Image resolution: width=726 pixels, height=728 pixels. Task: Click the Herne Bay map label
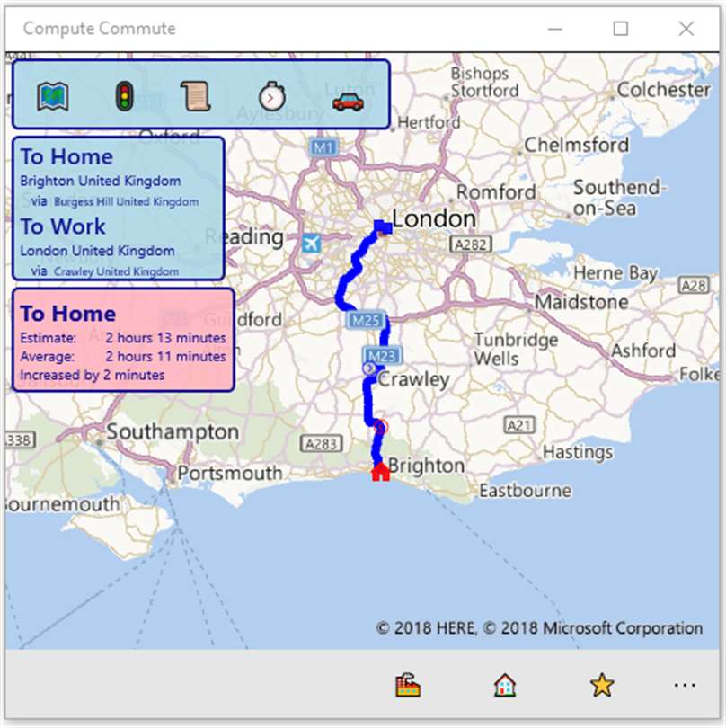point(615,273)
